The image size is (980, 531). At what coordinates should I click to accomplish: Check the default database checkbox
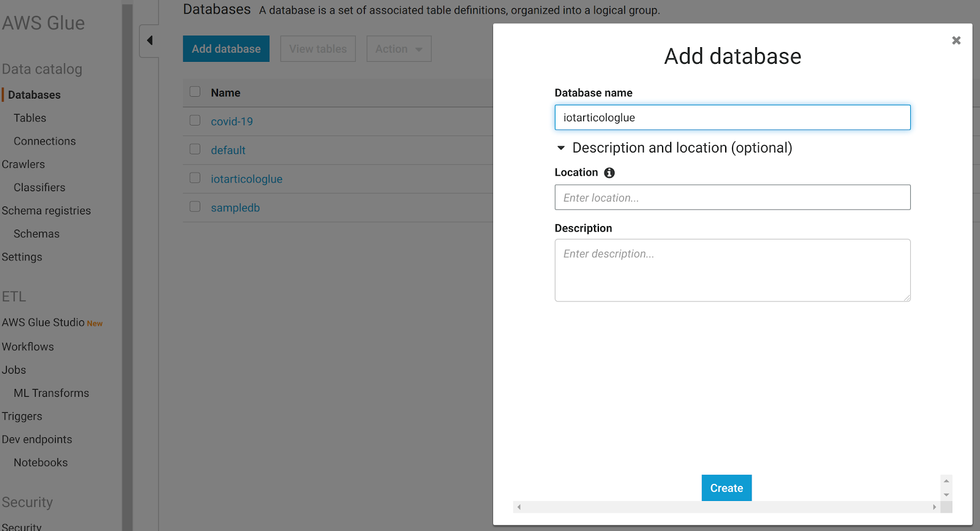(195, 149)
